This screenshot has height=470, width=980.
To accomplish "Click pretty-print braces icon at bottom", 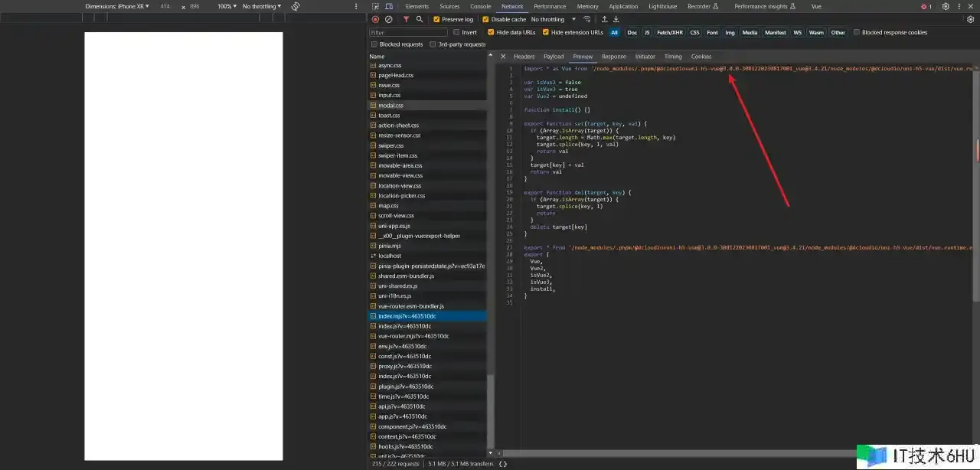I will (503, 464).
